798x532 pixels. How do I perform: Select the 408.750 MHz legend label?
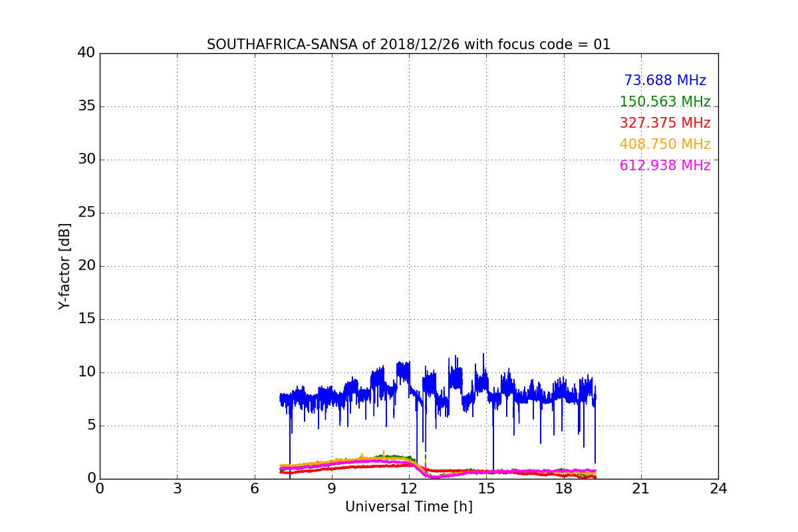tap(665, 144)
